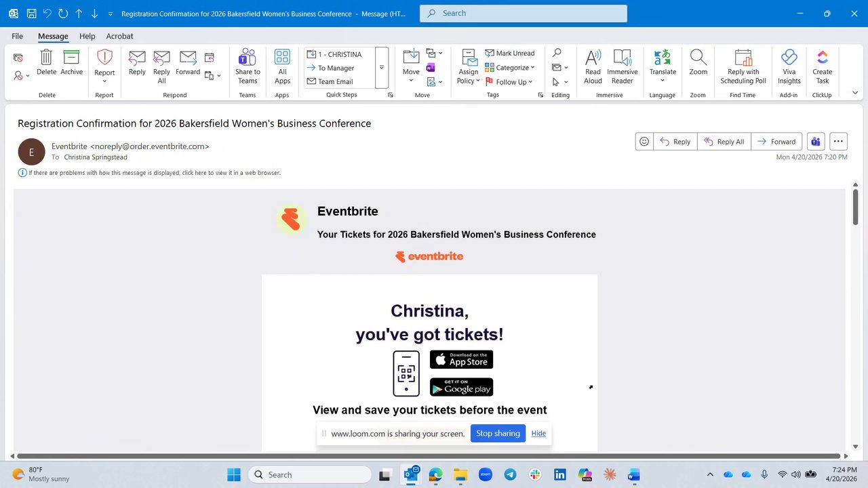Viewport: 868px width, 488px height.
Task: Open more actions ellipsis in message header
Action: pos(838,142)
